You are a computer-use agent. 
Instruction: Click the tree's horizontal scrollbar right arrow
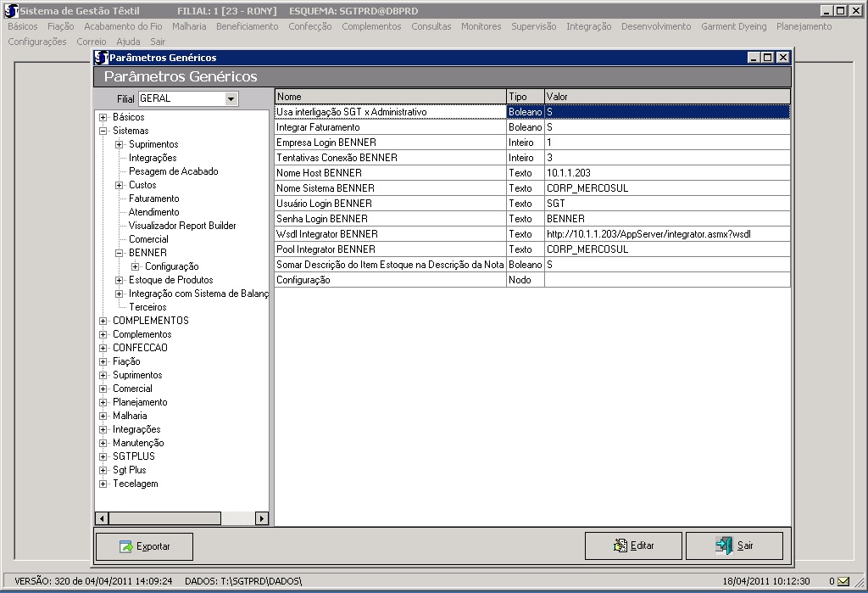[x=261, y=518]
